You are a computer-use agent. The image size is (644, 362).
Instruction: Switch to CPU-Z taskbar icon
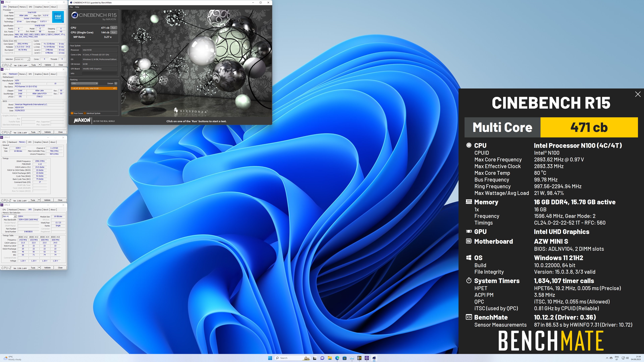367,358
